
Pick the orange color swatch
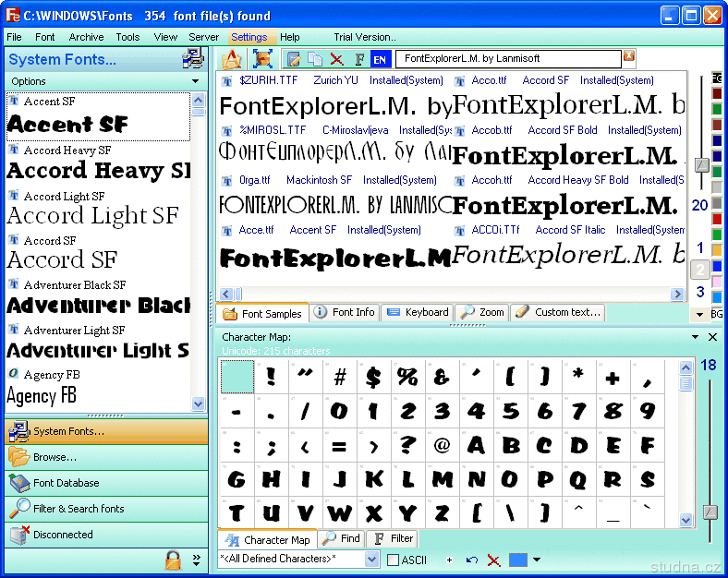point(717,250)
